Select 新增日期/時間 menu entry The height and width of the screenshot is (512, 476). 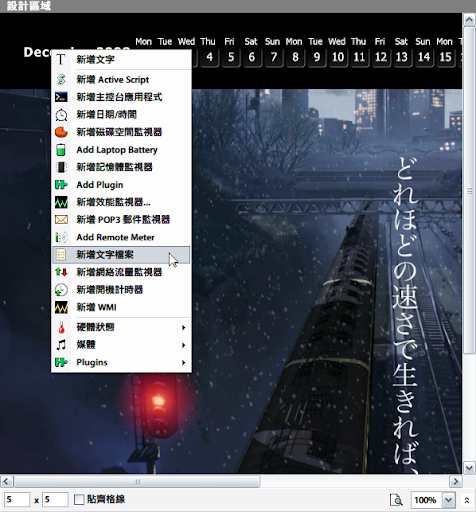(x=121, y=115)
